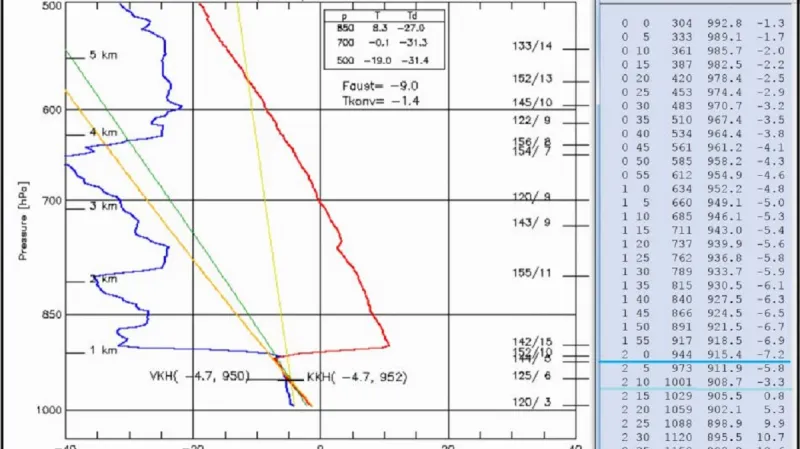The width and height of the screenshot is (800, 449).
Task: Click the row with pressure 970.7
Action: click(x=697, y=105)
